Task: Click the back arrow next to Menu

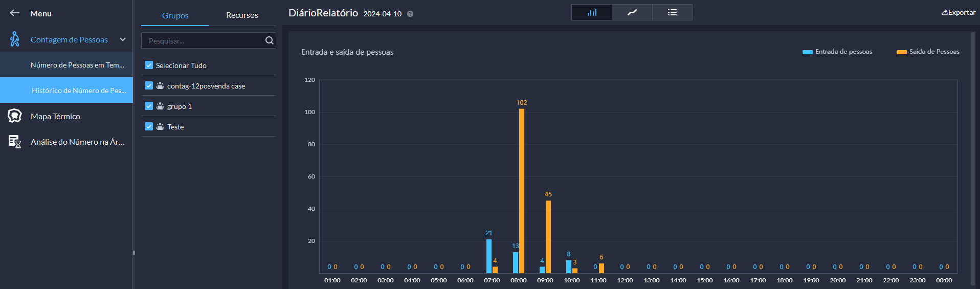Action: [15, 13]
